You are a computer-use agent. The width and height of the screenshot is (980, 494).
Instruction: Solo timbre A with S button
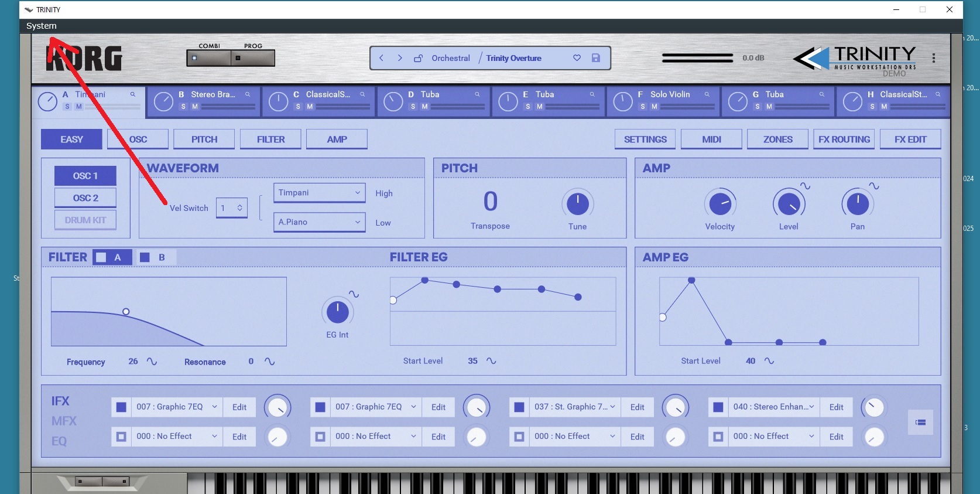pyautogui.click(x=67, y=107)
